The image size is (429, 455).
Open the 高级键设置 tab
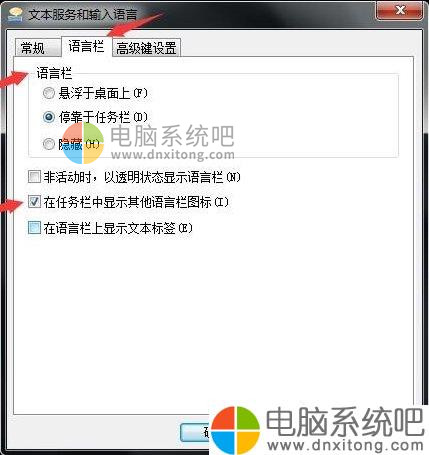coord(146,48)
